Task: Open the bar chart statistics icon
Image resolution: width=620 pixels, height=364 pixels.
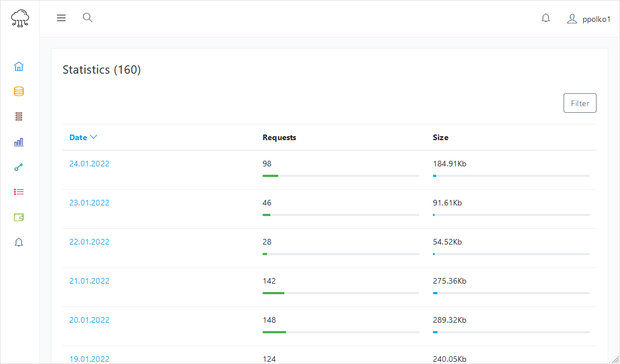Action: (19, 142)
